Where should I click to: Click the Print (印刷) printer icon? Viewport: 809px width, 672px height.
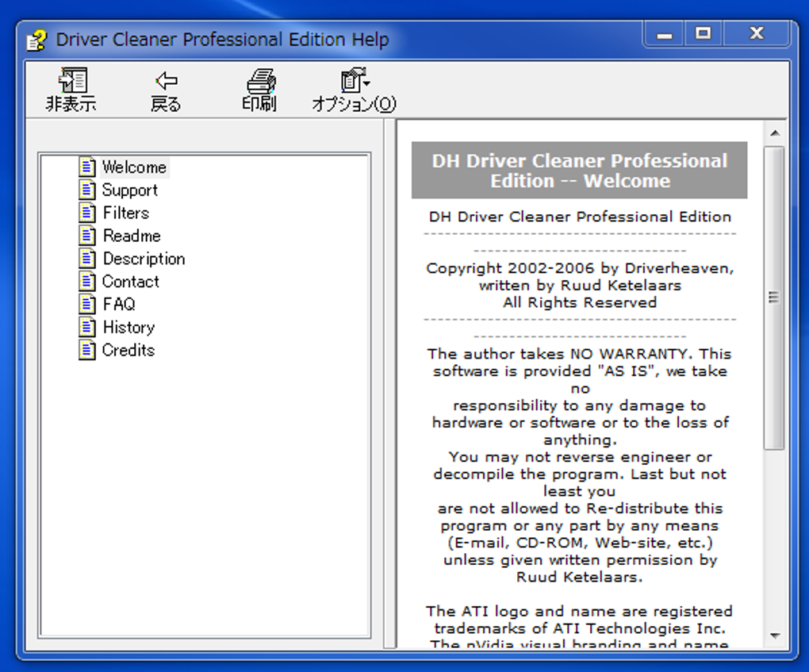[x=261, y=80]
